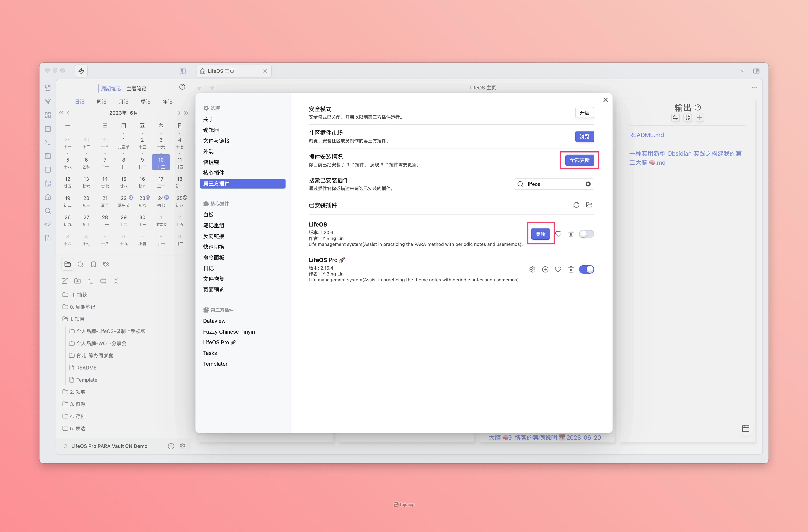Expand the 2. 领域 folder
This screenshot has width=808, height=532.
(x=77, y=392)
